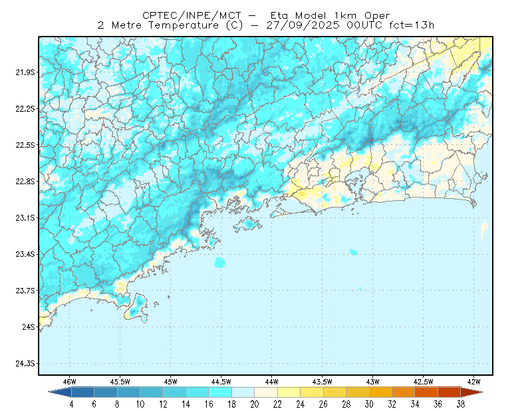The width and height of the screenshot is (532, 411).
Task: Click the 45.5W longitude axis label
Action: (x=120, y=382)
